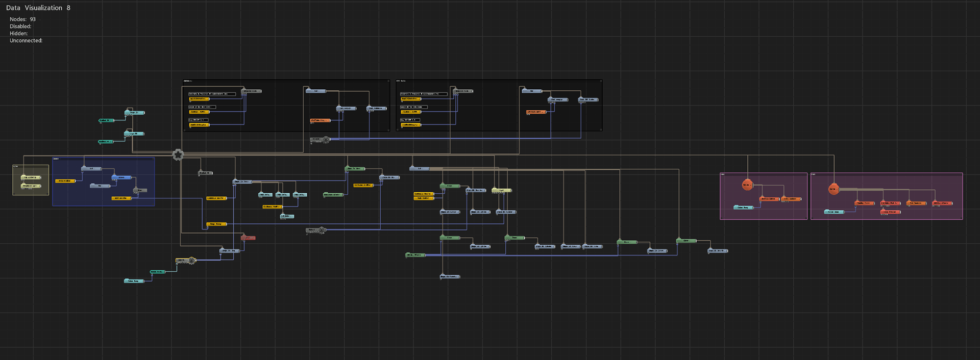The image size is (980, 360).
Task: Select the teal node in right pink group
Action: (x=834, y=212)
